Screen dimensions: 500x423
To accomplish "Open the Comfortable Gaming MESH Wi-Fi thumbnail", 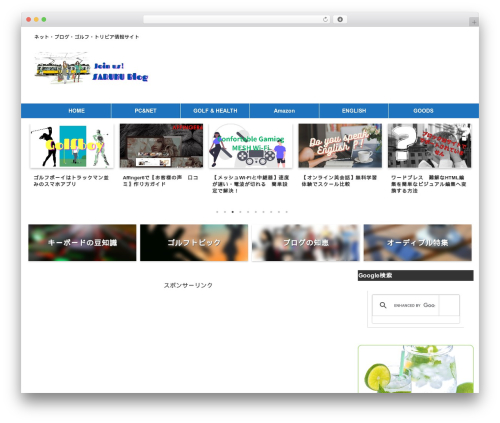I will tap(251, 146).
